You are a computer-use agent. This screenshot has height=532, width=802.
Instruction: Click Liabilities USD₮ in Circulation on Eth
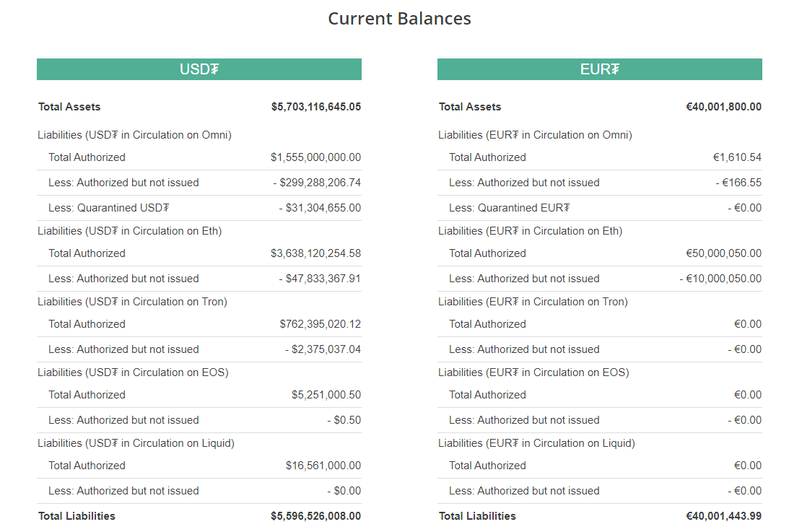(x=129, y=231)
